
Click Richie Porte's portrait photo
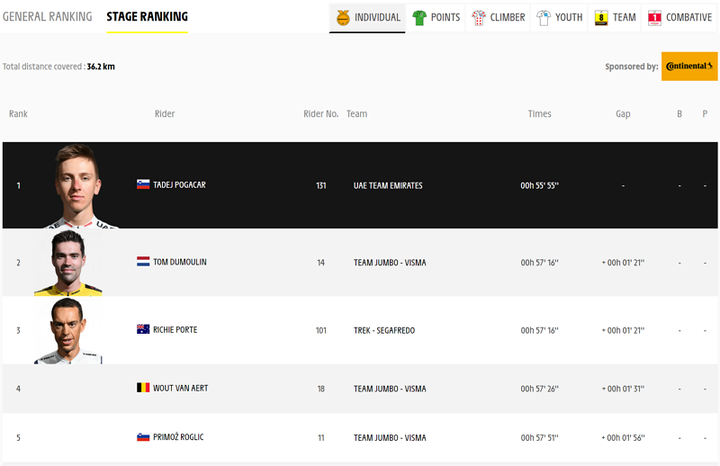coord(68,331)
